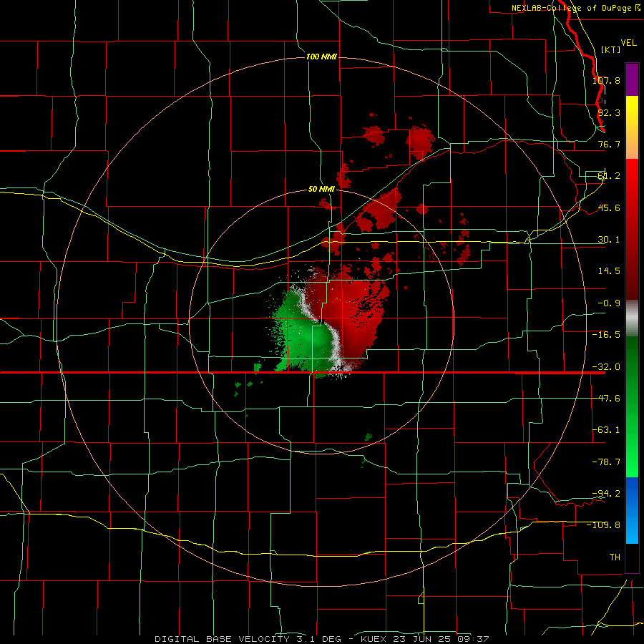Screen dimensions: 644x644
Task: Select the -16.5 scale value
Action: [x=606, y=335]
